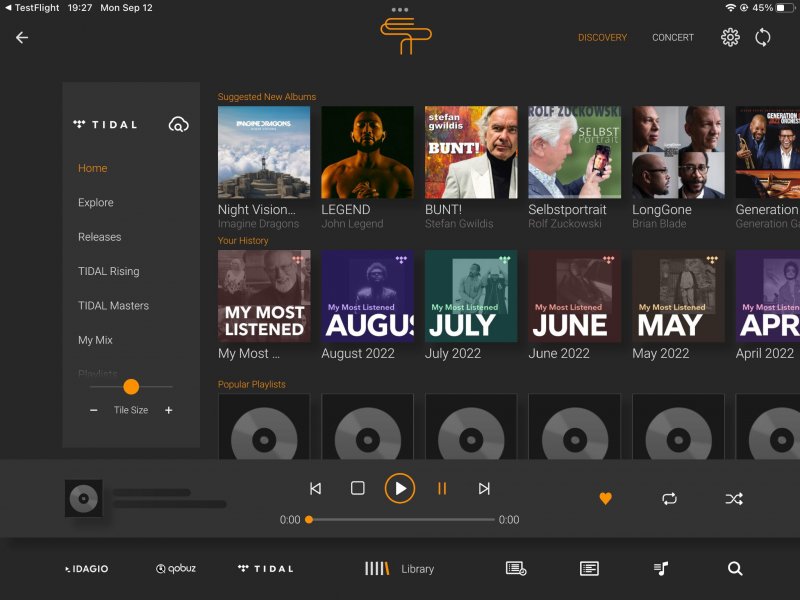
Task: Open the play queue music note icon
Action: click(x=661, y=568)
